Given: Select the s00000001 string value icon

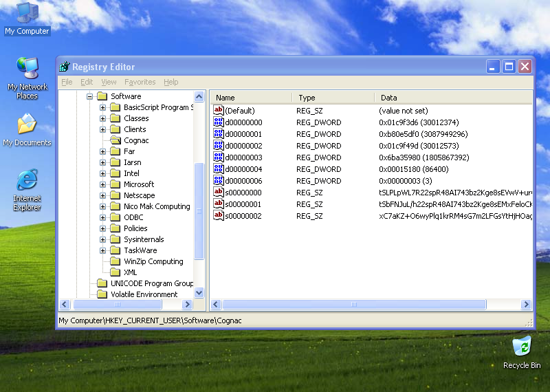Looking at the screenshot, I should click(x=218, y=204).
